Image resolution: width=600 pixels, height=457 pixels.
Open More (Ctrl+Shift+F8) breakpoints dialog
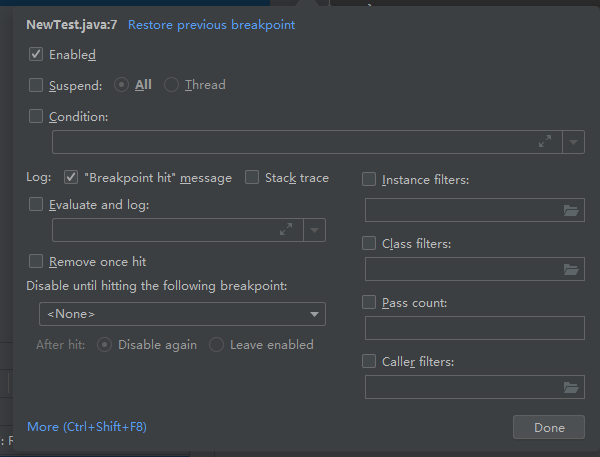click(87, 427)
